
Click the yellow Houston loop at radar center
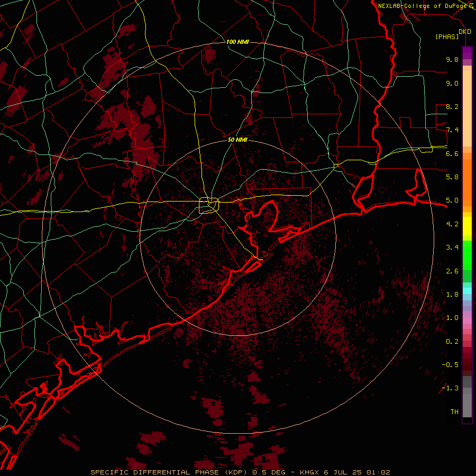tap(209, 206)
